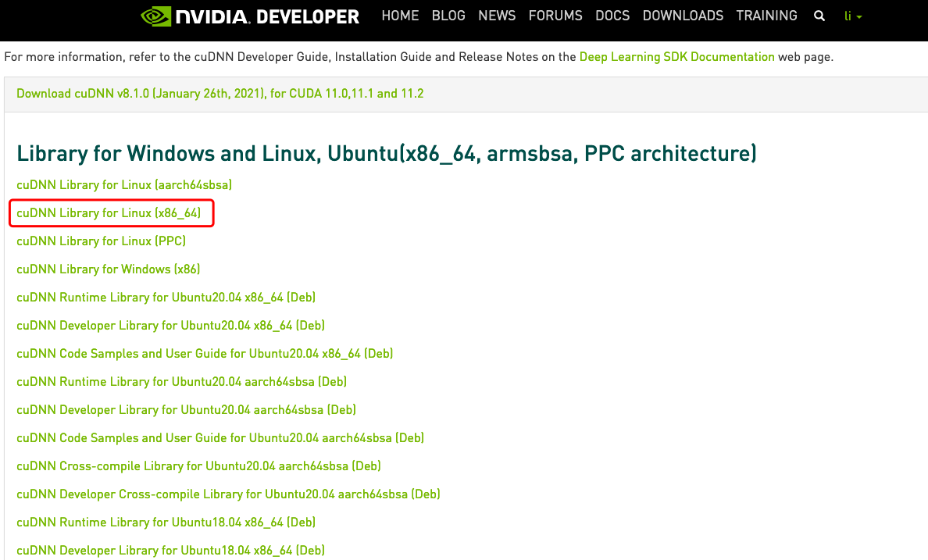
Task: Get Code Samples User Guide Ubuntu20.04 aarch64sbsa
Action: pyautogui.click(x=220, y=438)
